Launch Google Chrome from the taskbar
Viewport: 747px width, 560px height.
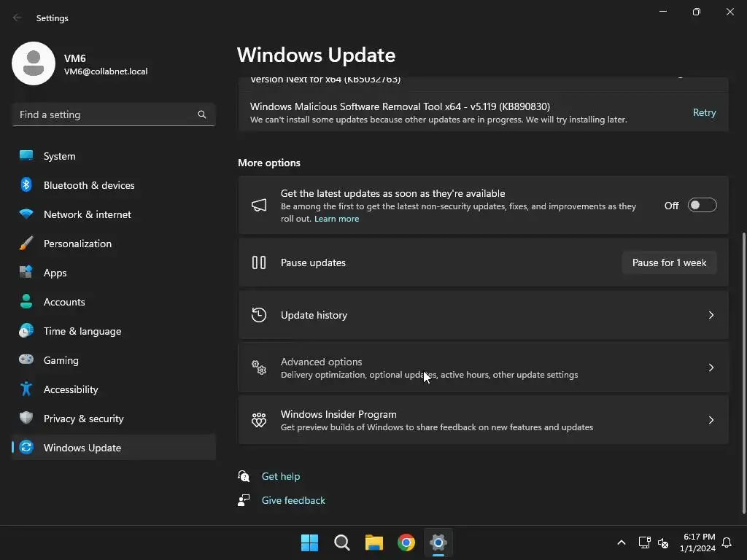[406, 542]
